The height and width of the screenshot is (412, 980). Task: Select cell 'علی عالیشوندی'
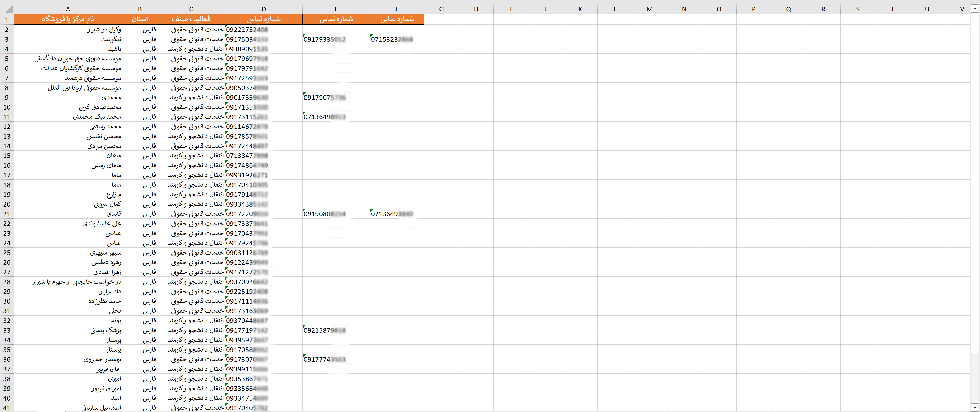[68, 223]
